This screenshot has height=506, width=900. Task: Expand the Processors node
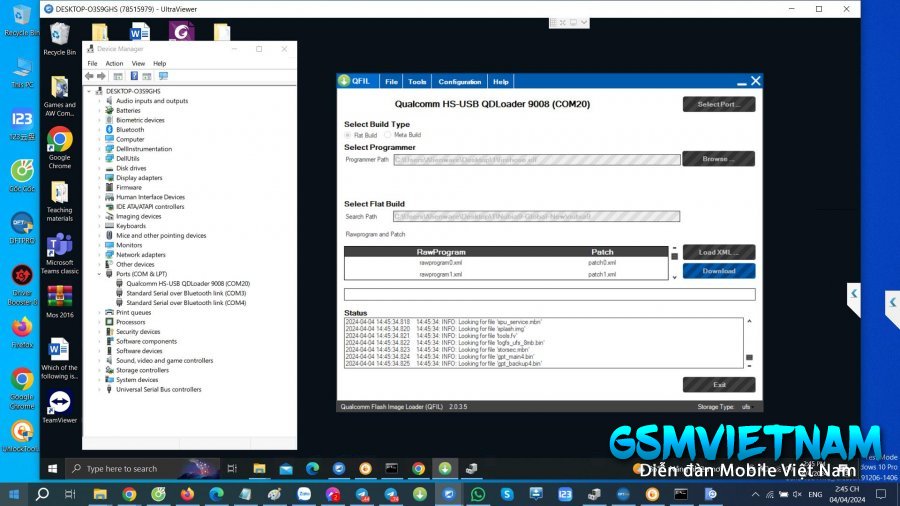pyautogui.click(x=99, y=322)
